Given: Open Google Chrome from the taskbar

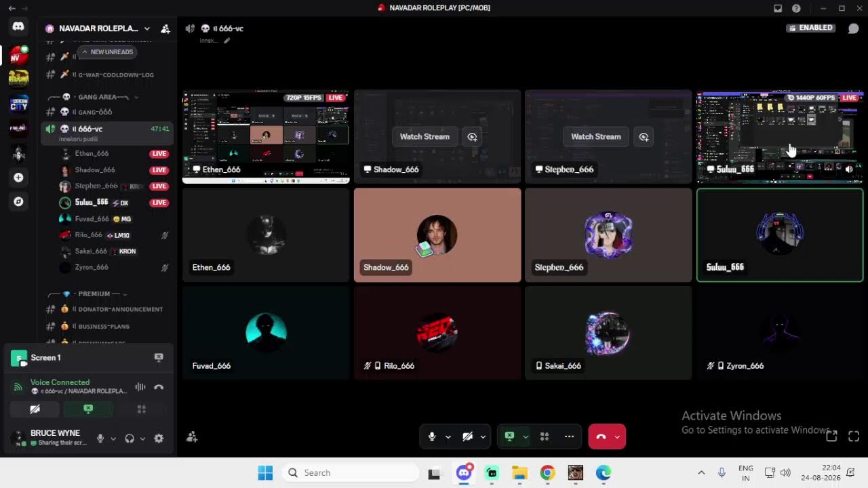Looking at the screenshot, I should (x=547, y=472).
